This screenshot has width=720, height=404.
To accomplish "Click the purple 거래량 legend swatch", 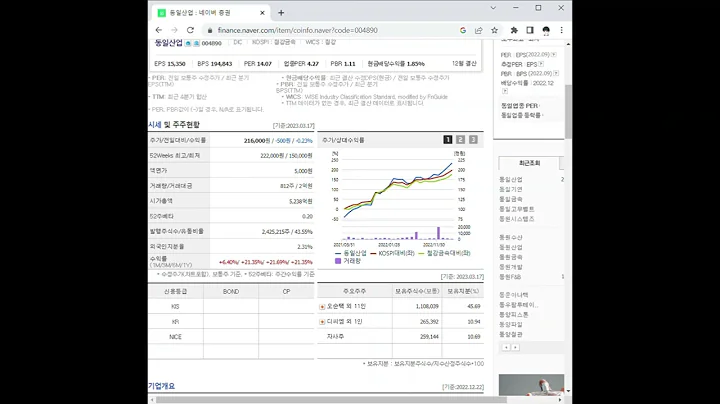I will coord(338,261).
